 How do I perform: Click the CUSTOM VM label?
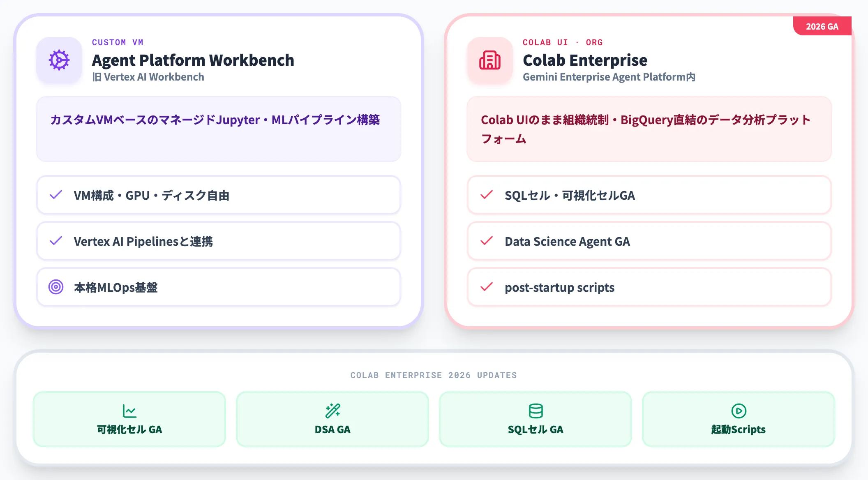click(x=118, y=42)
